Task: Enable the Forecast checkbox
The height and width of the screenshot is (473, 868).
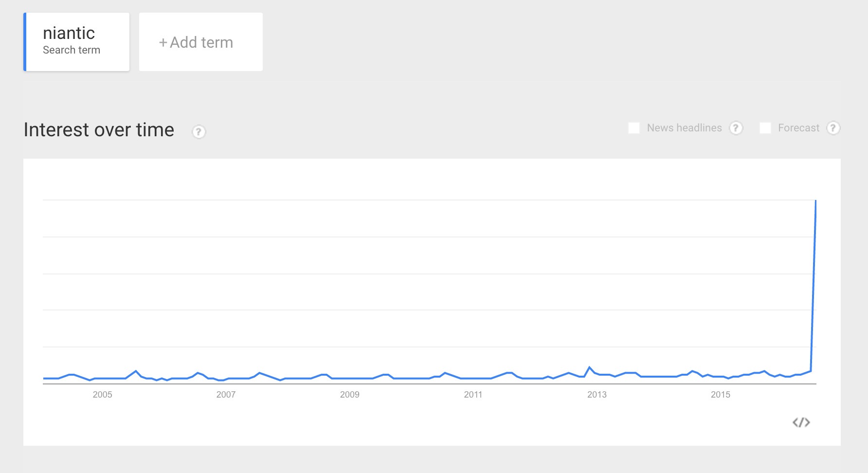Action: coord(765,128)
